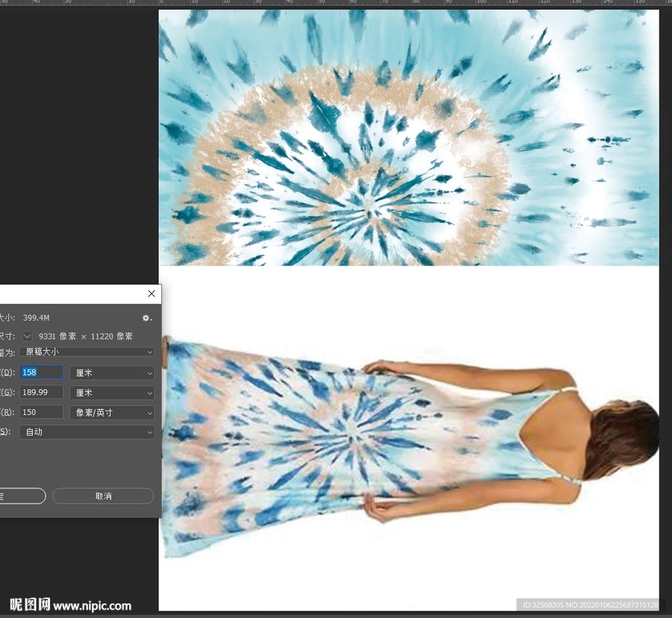672x618 pixels.
Task: Open the 像素/英寸 resolution unit dropdown
Action: pyautogui.click(x=112, y=412)
